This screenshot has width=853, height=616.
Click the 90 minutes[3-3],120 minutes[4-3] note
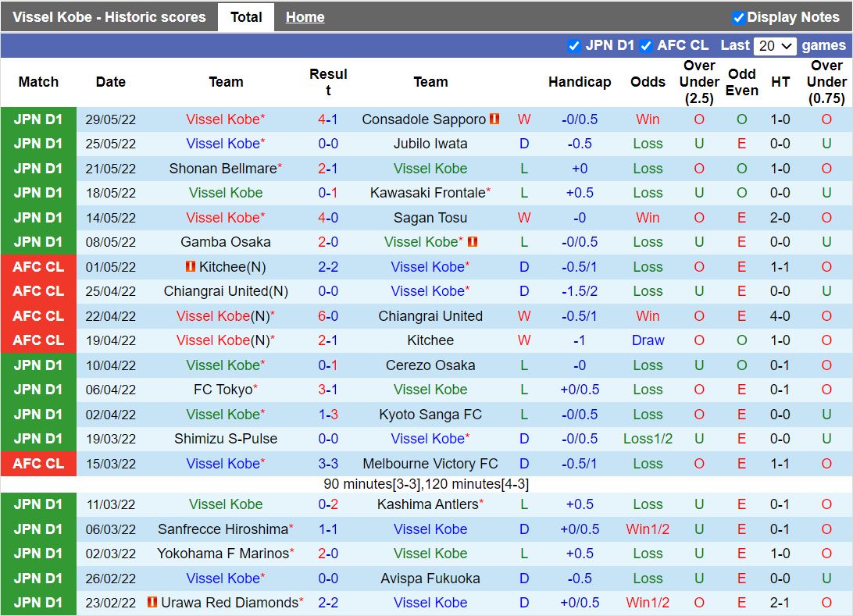(426, 484)
